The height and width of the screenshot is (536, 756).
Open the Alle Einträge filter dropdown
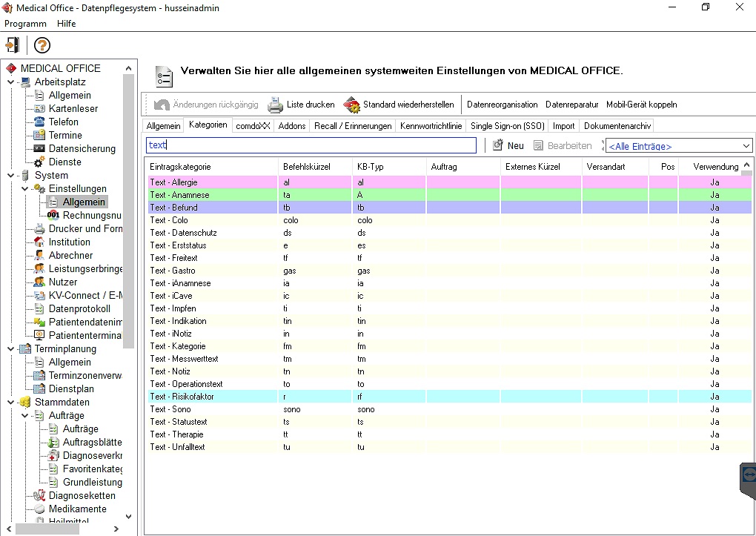click(746, 146)
